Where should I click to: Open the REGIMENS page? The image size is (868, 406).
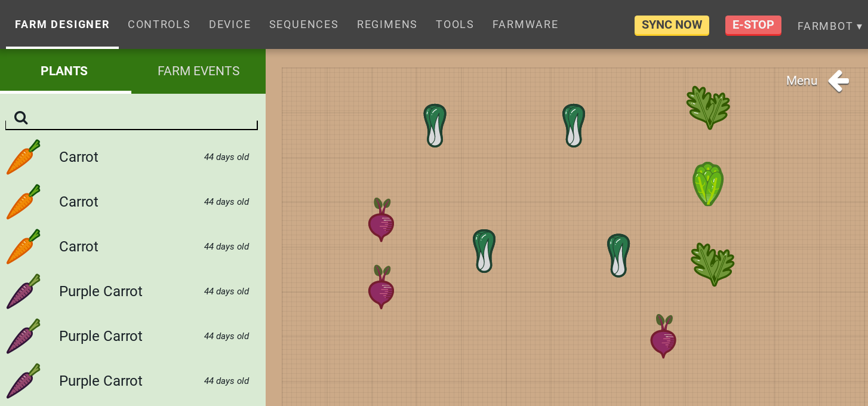click(387, 24)
